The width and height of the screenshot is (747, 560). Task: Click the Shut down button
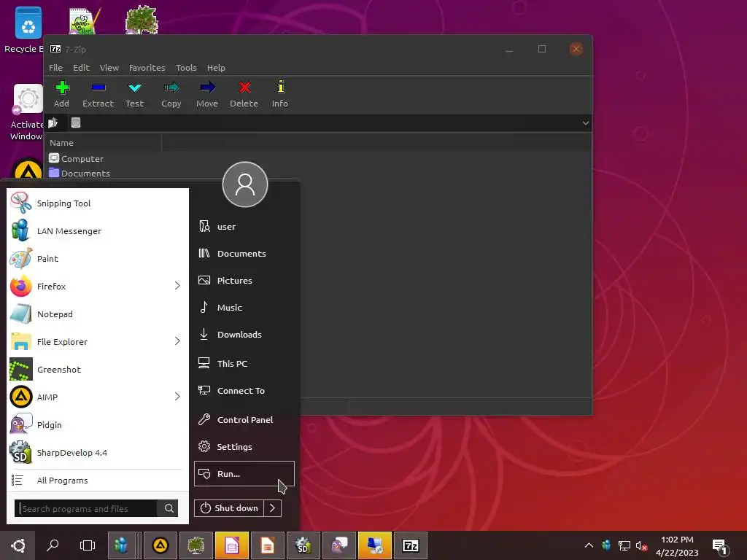(229, 508)
